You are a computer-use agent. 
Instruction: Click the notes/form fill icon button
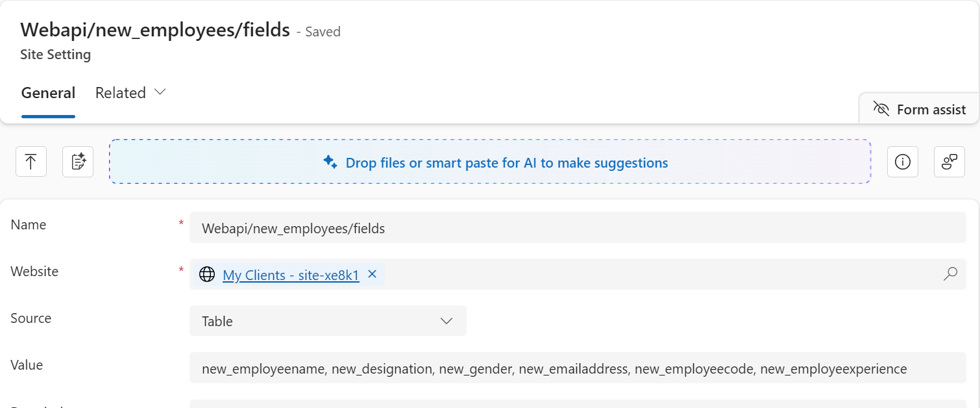[78, 162]
